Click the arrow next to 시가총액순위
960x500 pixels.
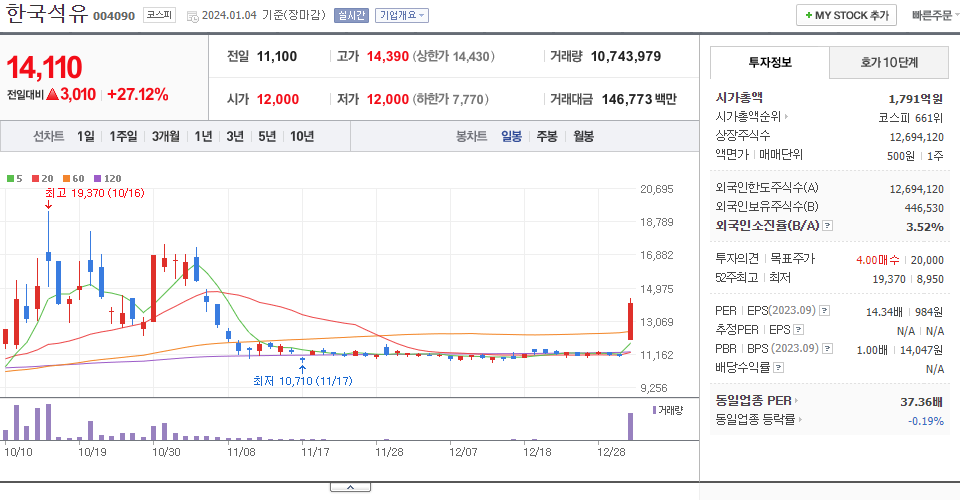point(786,116)
